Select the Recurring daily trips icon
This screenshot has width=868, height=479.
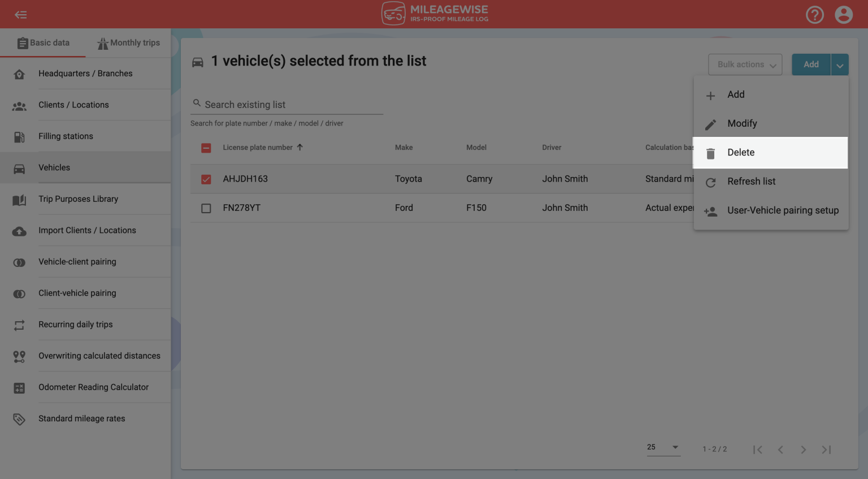point(19,324)
